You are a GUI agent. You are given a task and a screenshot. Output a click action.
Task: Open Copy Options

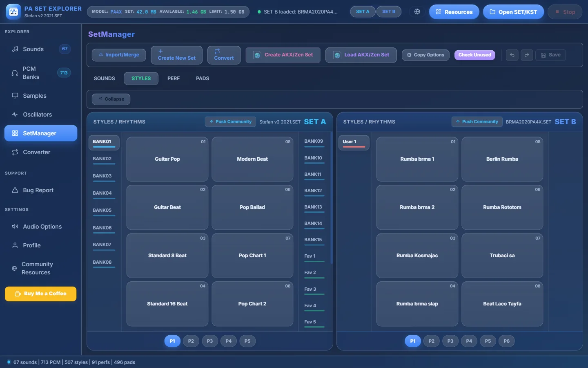click(x=425, y=55)
